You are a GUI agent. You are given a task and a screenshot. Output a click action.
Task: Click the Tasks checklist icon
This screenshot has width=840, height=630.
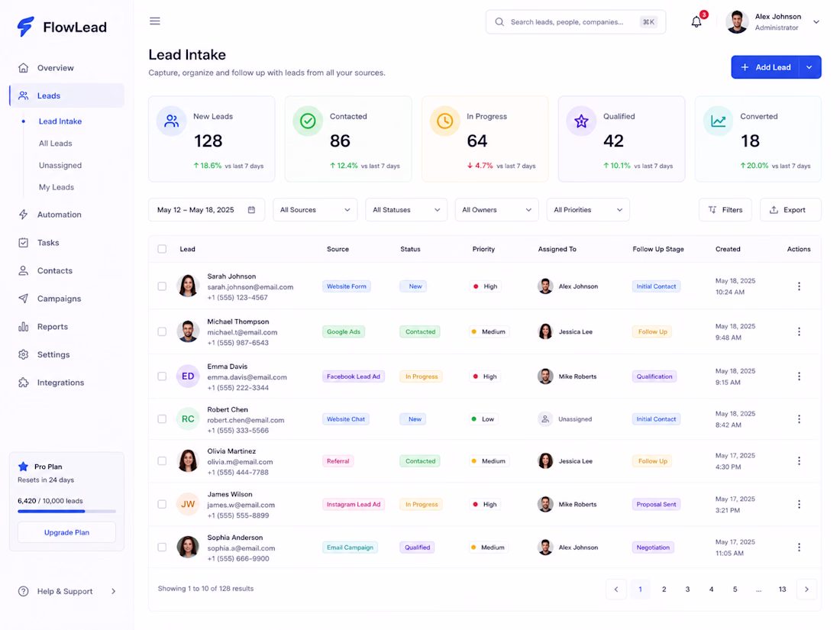(23, 243)
